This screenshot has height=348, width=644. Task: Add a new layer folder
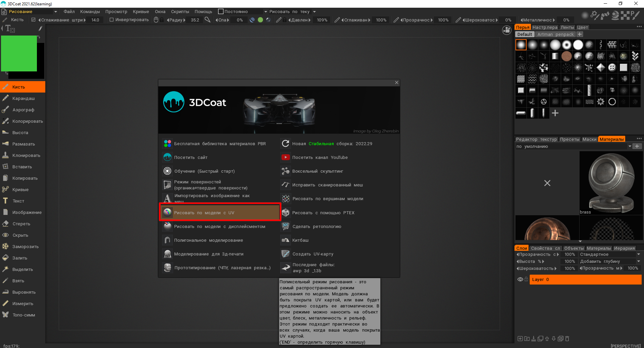coord(527,339)
